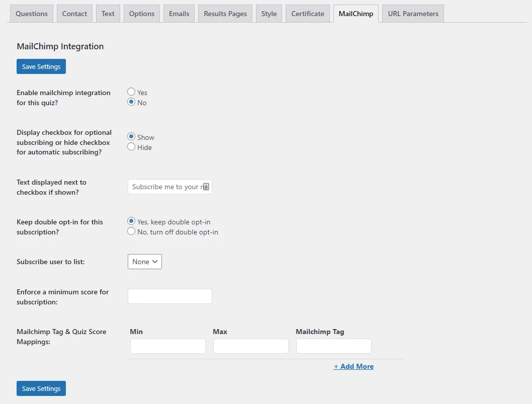This screenshot has width=532, height=404.
Task: Click the Min score mapping field
Action: coord(167,346)
